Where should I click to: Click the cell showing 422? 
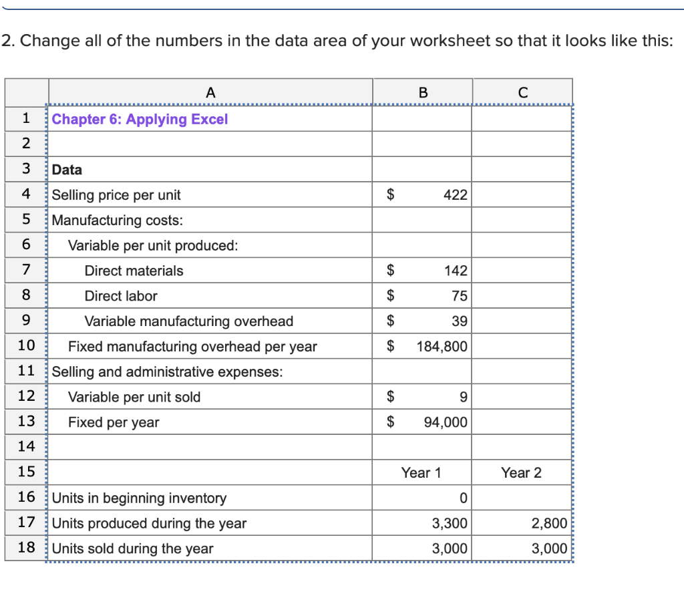point(422,194)
